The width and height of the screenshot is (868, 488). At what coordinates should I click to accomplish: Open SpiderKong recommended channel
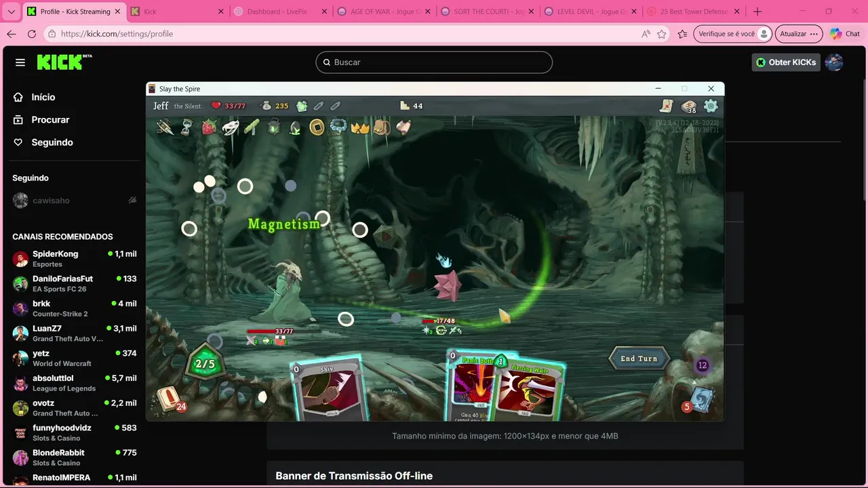tap(75, 259)
